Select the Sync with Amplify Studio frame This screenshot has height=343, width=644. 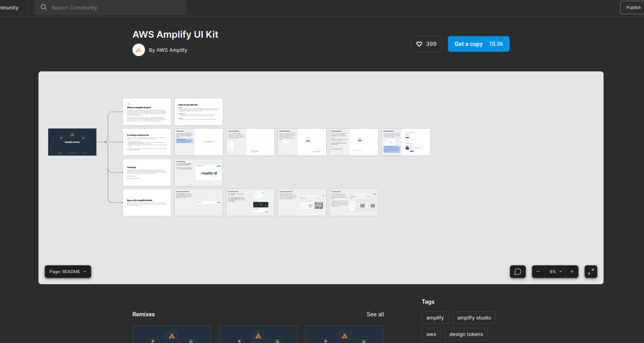pos(147,203)
